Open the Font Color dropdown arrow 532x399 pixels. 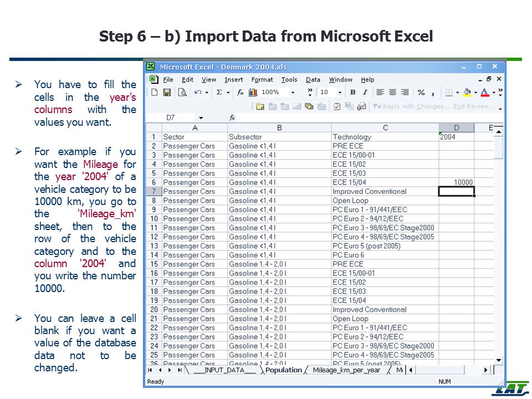[x=494, y=93]
